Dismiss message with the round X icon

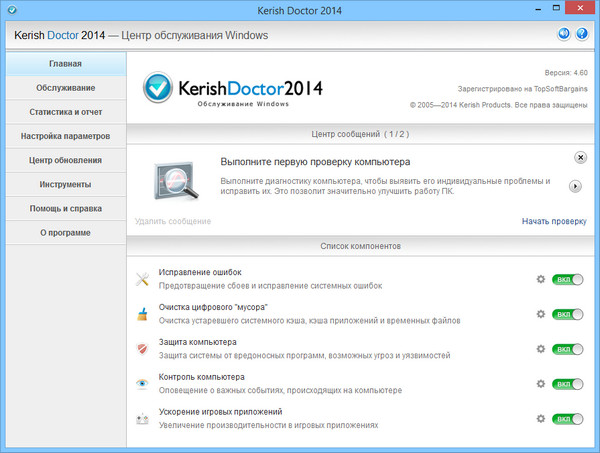coord(580,157)
